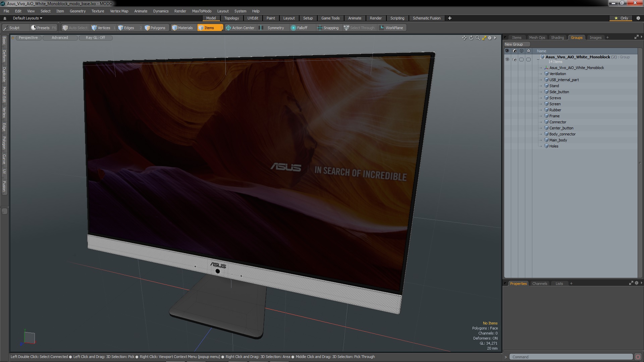Select the viewport pan (move) icon
Image resolution: width=644 pixels, height=362 pixels.
[464, 38]
